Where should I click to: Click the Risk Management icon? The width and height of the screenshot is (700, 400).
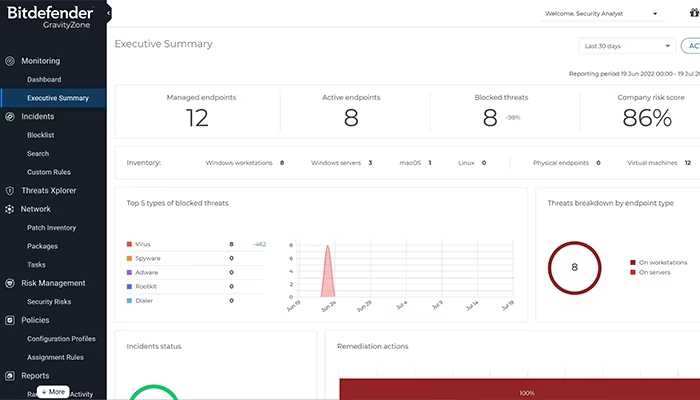(10, 283)
